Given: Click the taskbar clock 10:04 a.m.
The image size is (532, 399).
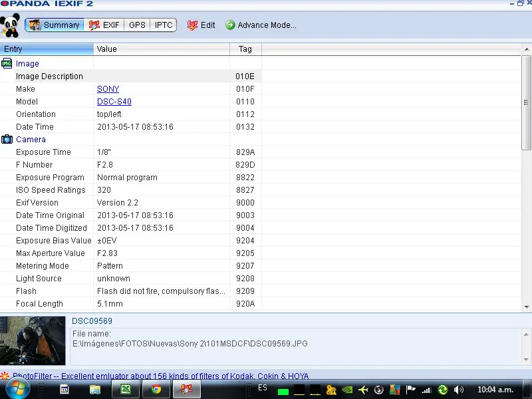Looking at the screenshot, I should pyautogui.click(x=495, y=390).
